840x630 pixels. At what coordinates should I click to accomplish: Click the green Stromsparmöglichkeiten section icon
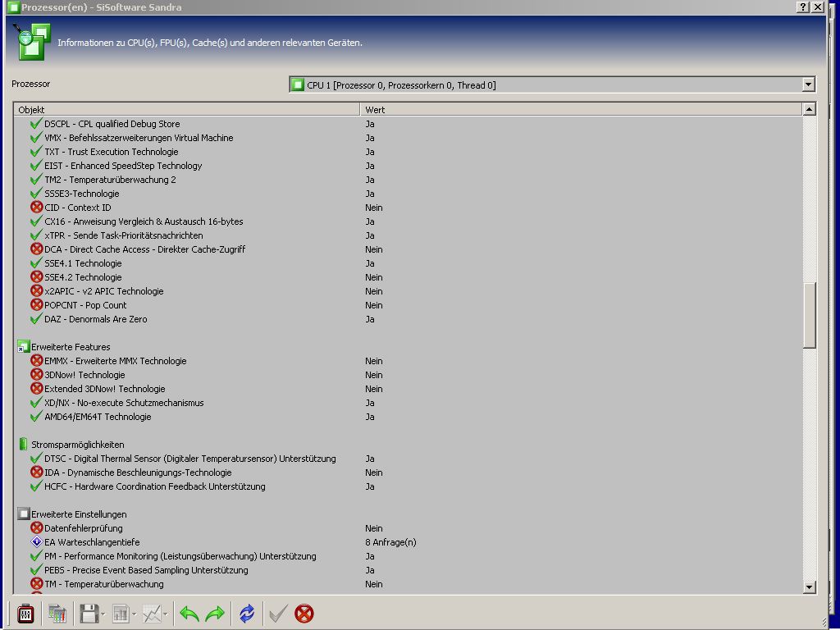(23, 444)
